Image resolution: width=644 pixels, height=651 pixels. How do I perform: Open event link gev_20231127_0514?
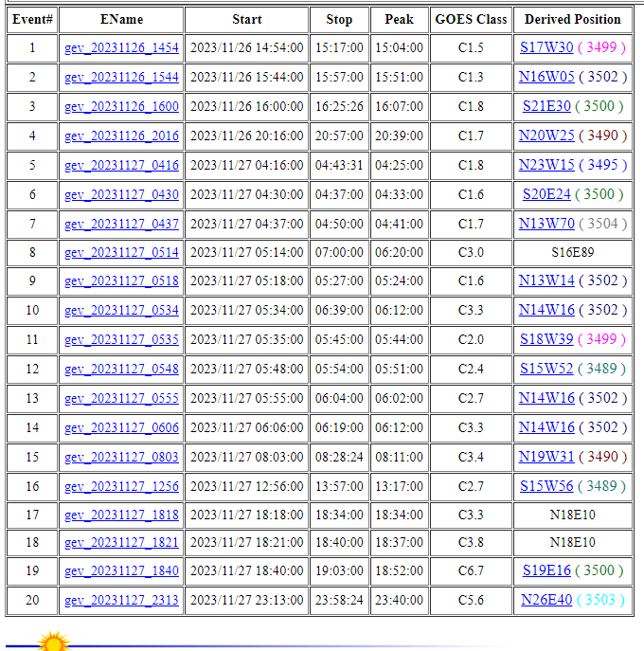point(121,253)
